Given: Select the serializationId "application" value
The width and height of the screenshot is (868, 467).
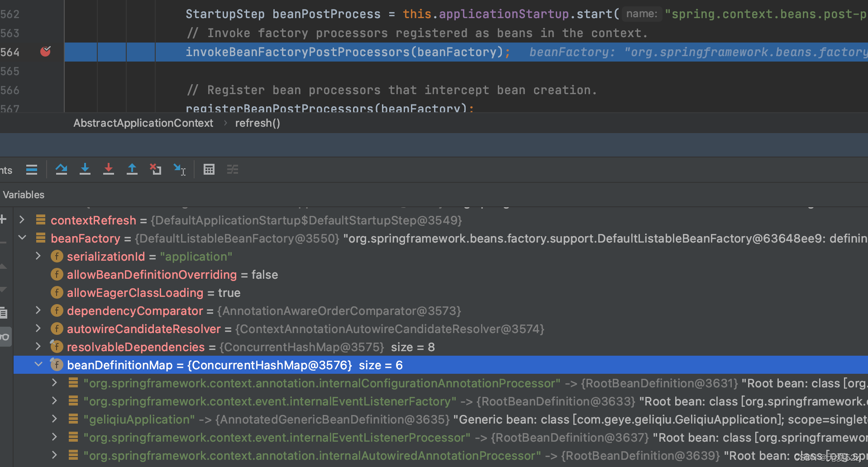Looking at the screenshot, I should [x=196, y=257].
